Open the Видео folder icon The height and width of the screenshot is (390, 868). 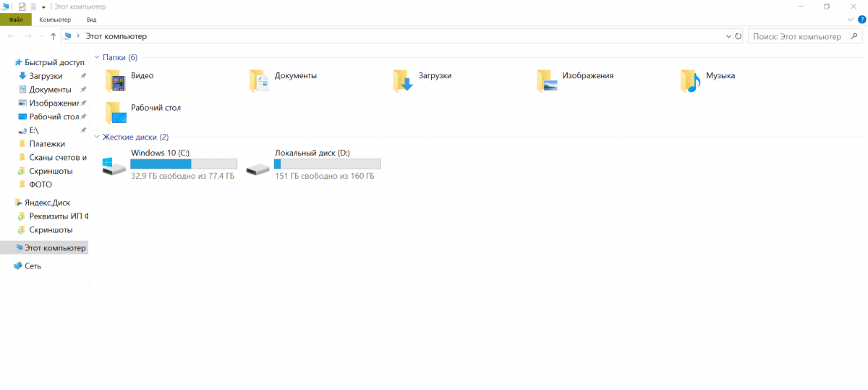(116, 81)
